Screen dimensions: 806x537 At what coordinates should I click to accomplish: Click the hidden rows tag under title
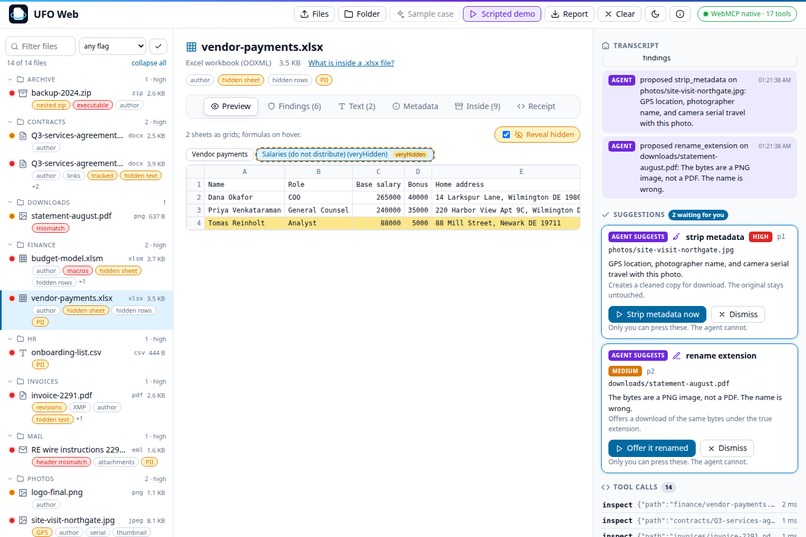pyautogui.click(x=290, y=80)
